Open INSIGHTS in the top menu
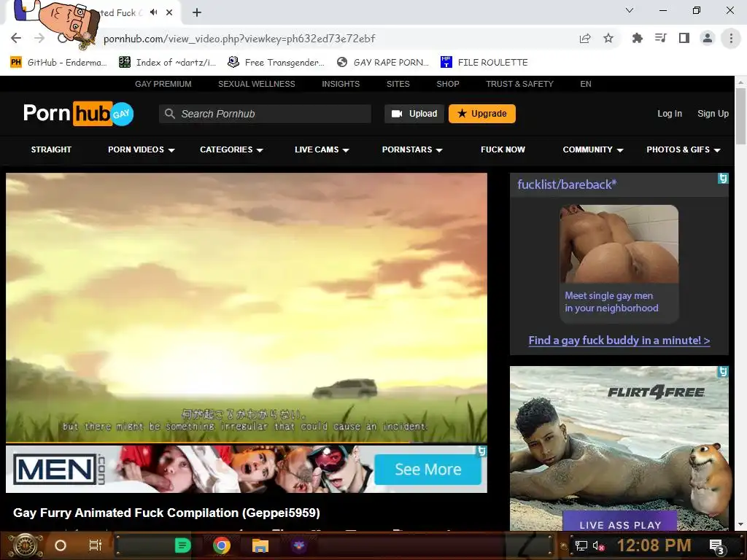 [341, 84]
